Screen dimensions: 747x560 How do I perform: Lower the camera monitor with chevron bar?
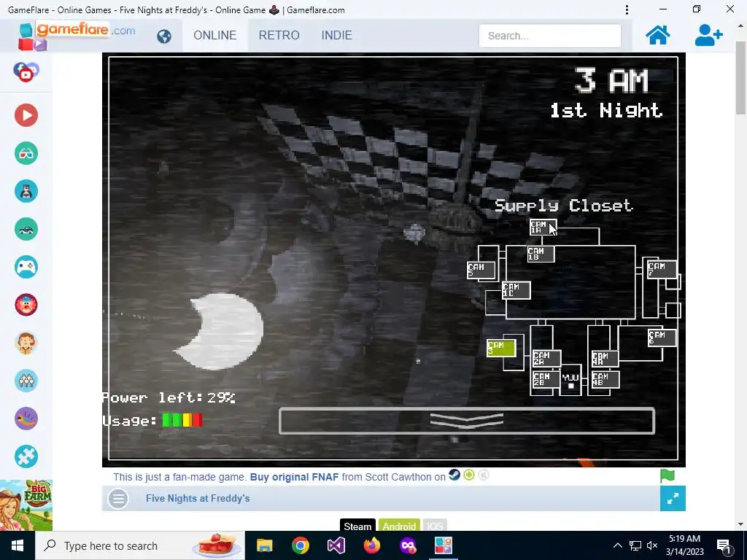click(x=467, y=421)
